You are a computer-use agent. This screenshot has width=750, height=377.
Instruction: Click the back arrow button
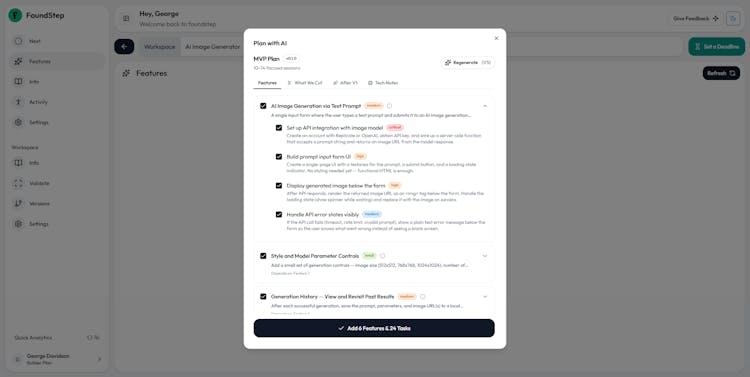point(124,46)
